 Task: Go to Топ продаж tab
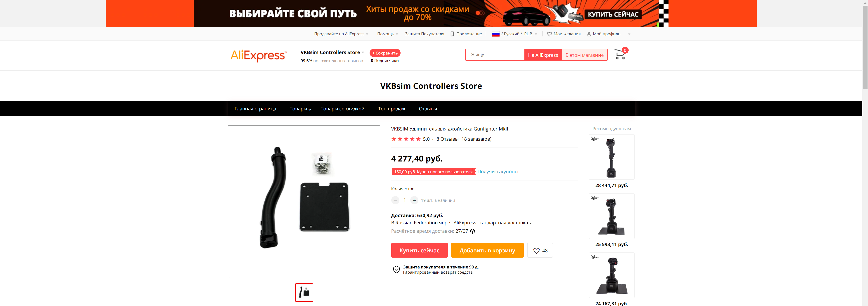click(x=392, y=109)
